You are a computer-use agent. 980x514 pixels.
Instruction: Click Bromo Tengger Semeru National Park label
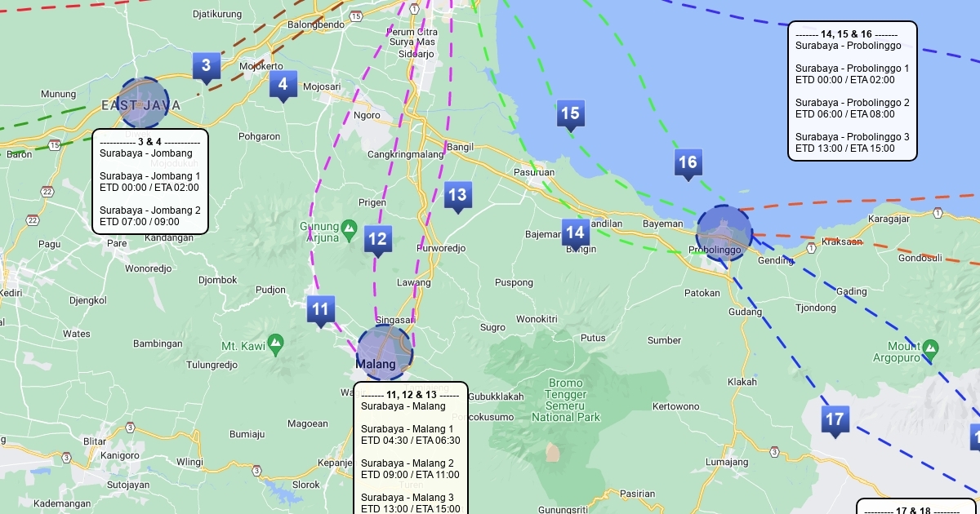point(565,400)
